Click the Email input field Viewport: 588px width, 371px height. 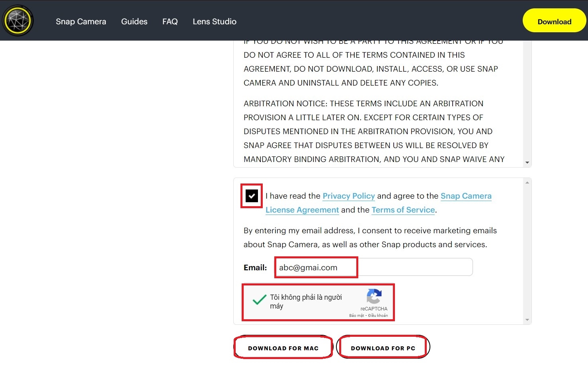point(373,267)
